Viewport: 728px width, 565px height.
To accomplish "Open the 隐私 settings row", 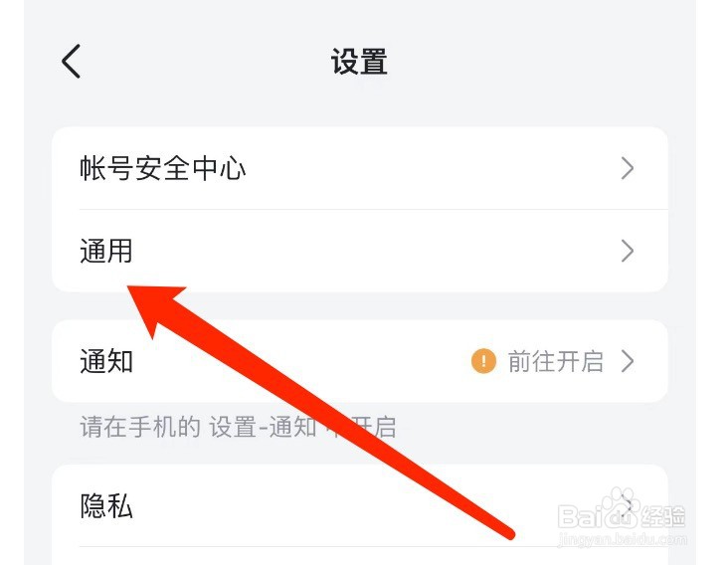I will (360, 505).
